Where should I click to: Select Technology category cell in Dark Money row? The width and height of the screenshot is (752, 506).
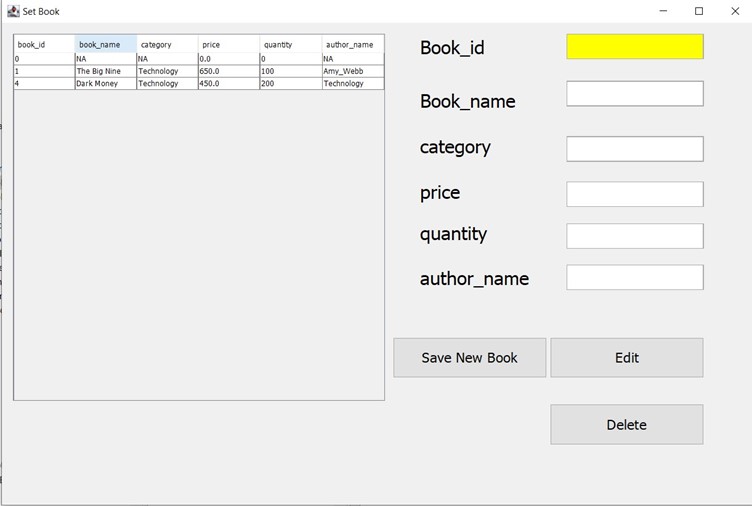click(167, 83)
